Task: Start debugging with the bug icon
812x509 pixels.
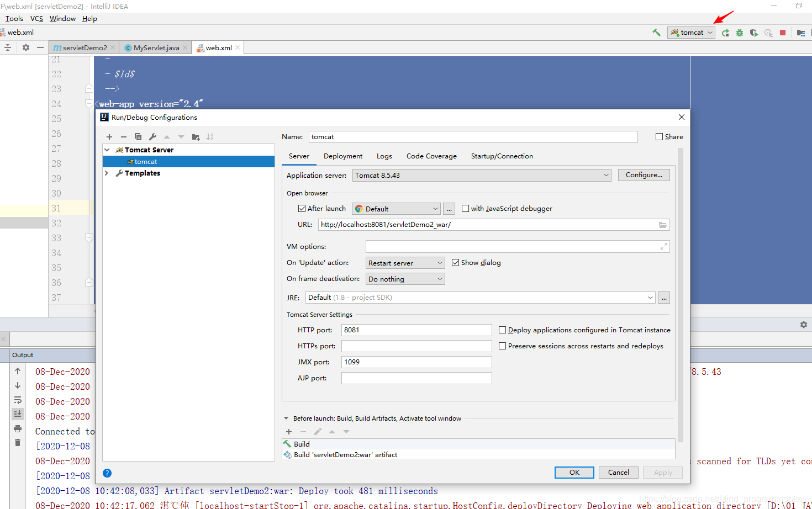Action: (740, 33)
